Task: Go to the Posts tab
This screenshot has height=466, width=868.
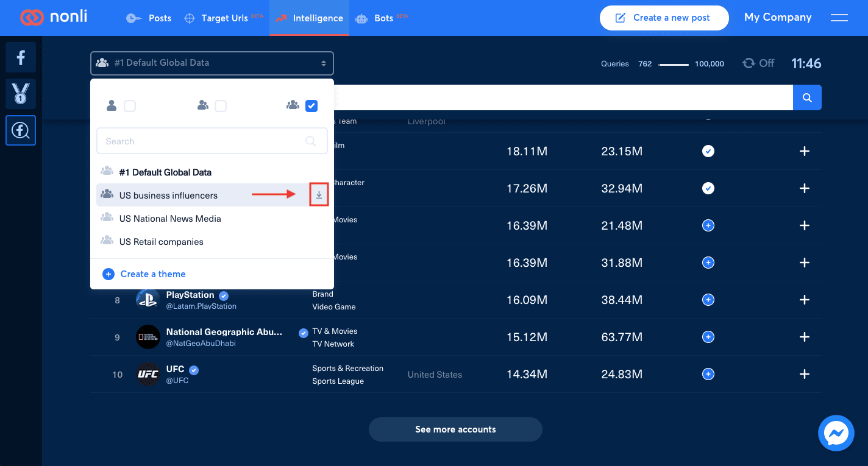Action: [x=149, y=18]
